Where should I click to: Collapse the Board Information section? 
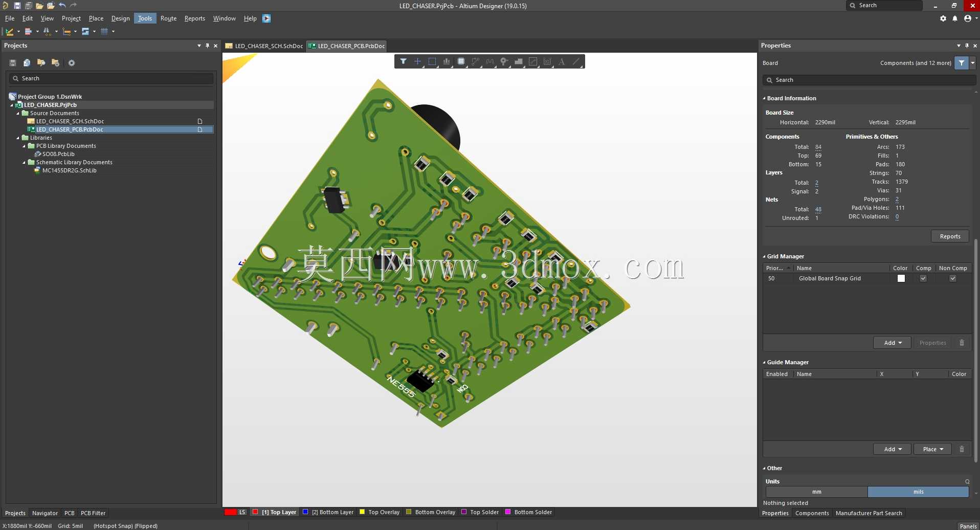[764, 98]
